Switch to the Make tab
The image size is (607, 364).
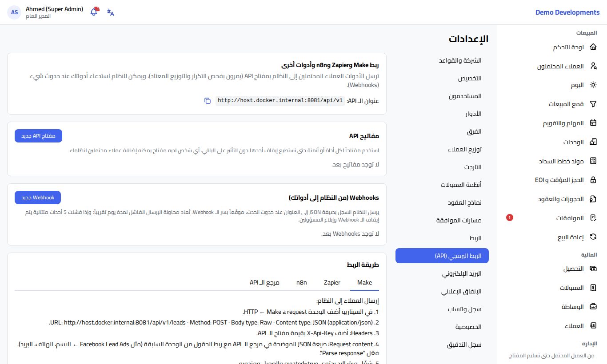coord(364,283)
